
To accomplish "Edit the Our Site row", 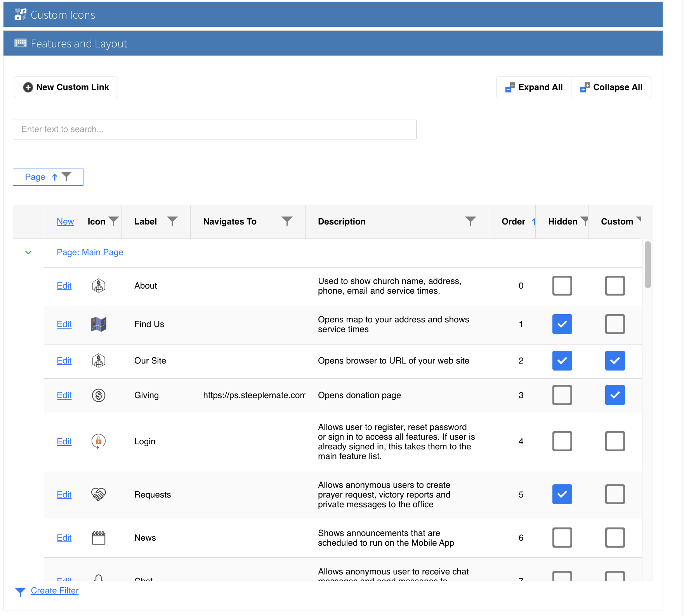I will tap(64, 360).
